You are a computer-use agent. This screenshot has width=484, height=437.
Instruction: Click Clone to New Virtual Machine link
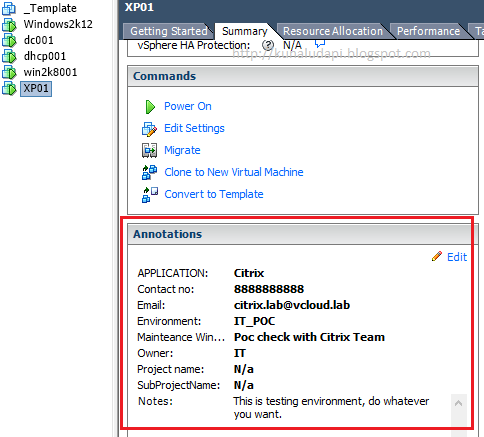tap(234, 172)
